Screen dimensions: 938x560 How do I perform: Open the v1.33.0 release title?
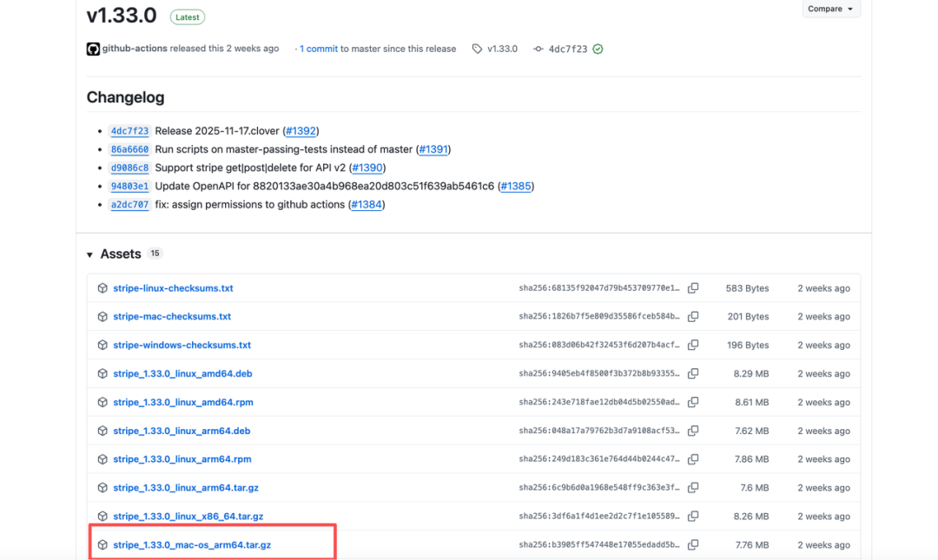(122, 15)
